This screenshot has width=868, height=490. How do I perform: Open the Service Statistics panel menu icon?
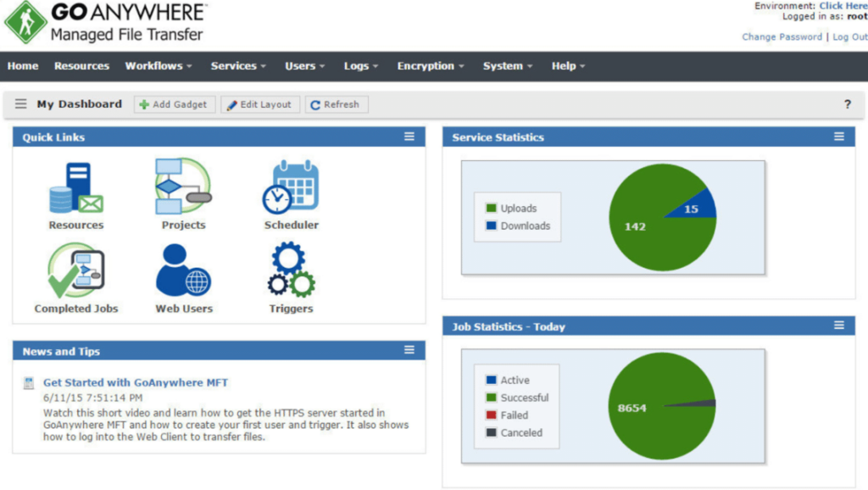[x=838, y=136]
